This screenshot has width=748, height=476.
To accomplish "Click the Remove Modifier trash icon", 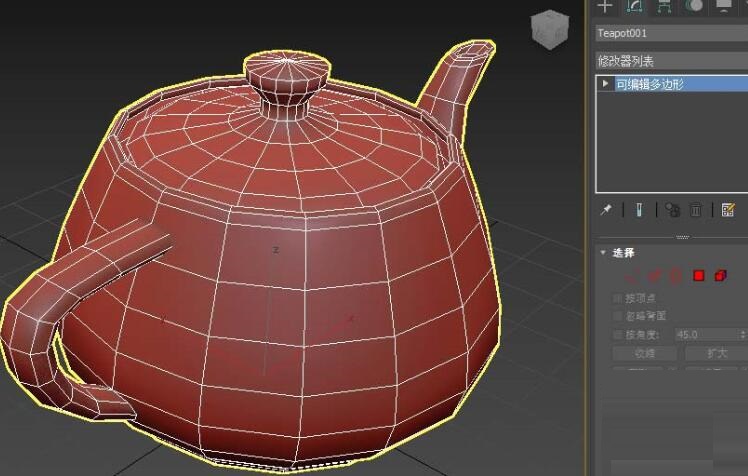I will [697, 210].
